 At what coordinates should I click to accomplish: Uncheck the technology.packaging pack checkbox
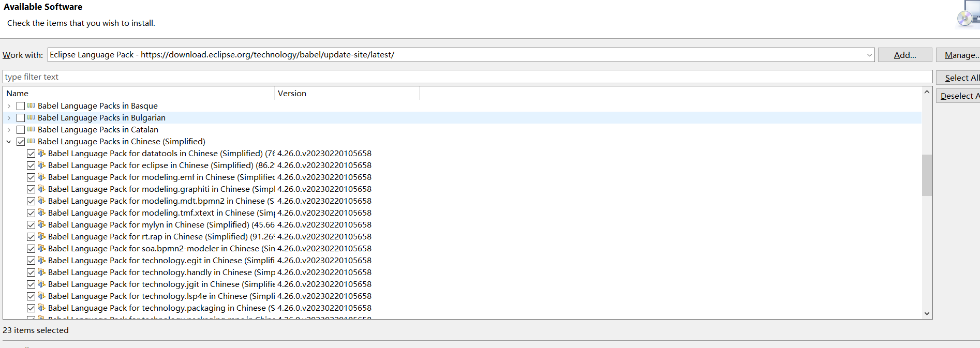point(31,308)
